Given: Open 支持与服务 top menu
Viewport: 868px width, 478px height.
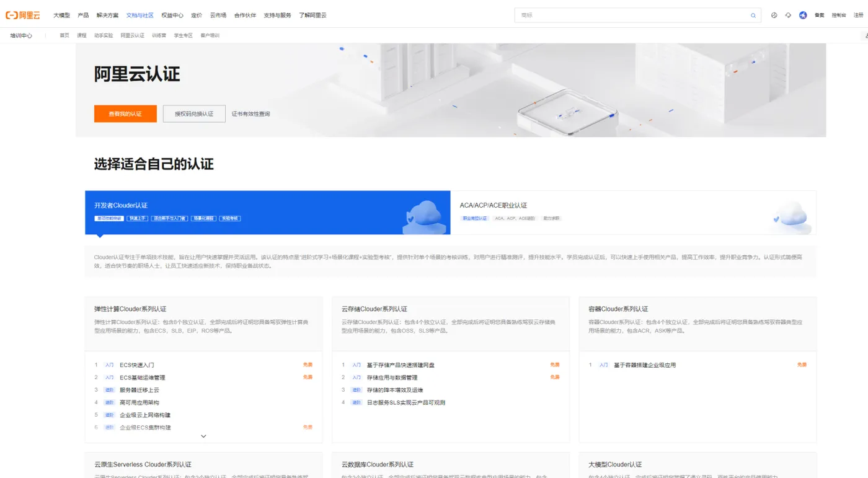Looking at the screenshot, I should click(x=277, y=15).
